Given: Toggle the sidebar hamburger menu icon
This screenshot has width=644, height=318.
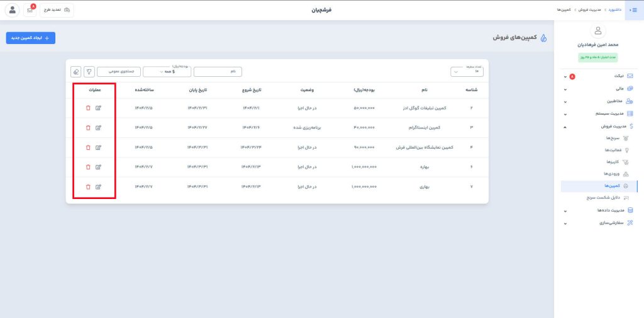Looking at the screenshot, I should 633,10.
